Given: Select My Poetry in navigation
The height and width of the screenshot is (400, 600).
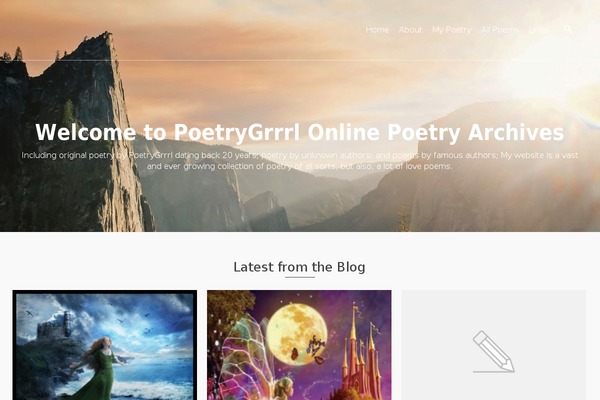Looking at the screenshot, I should click(452, 29).
